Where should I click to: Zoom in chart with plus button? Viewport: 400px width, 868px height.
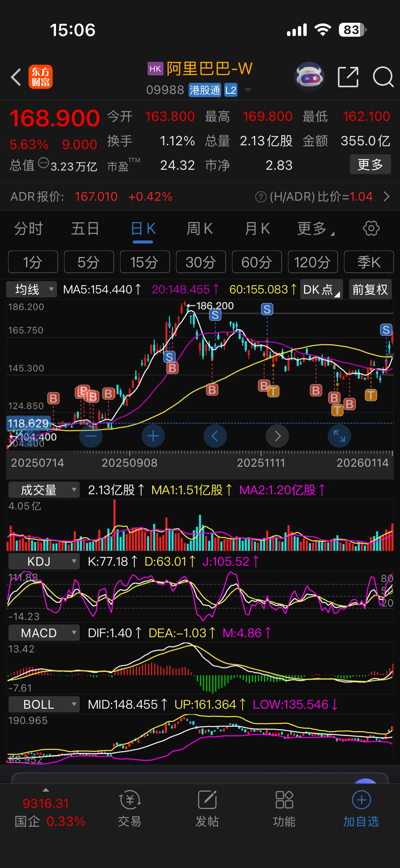click(153, 436)
